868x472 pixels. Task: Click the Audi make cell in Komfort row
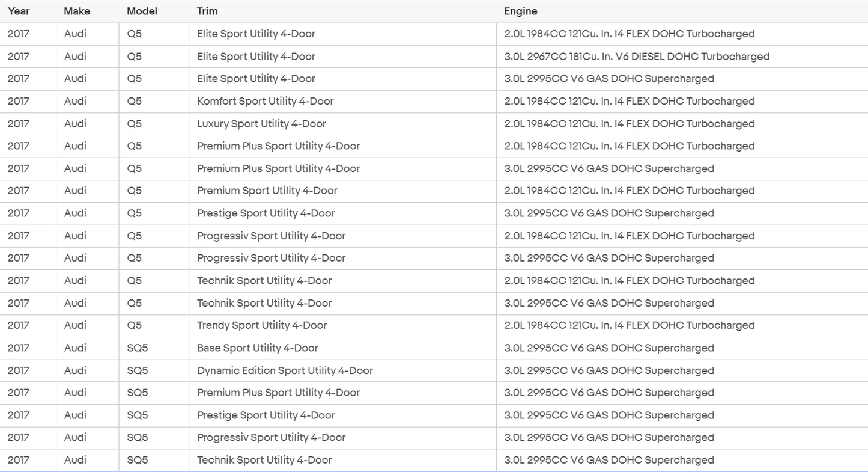[88, 102]
